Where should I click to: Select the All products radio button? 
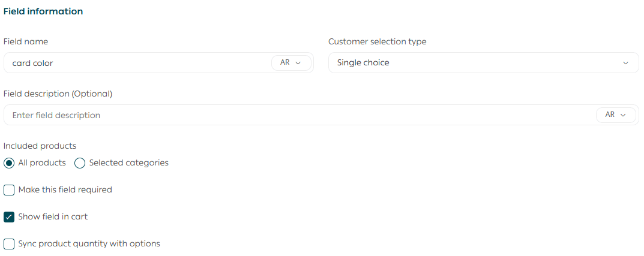9,163
